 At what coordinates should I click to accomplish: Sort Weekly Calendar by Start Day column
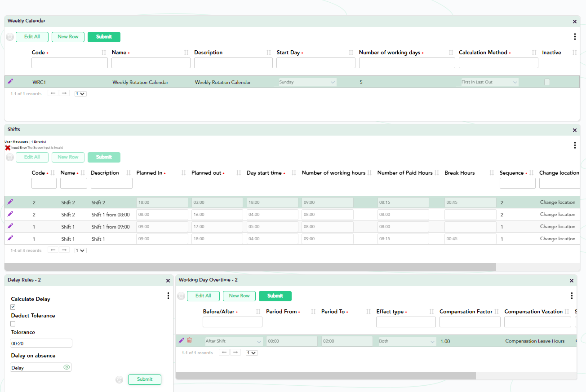(x=351, y=53)
